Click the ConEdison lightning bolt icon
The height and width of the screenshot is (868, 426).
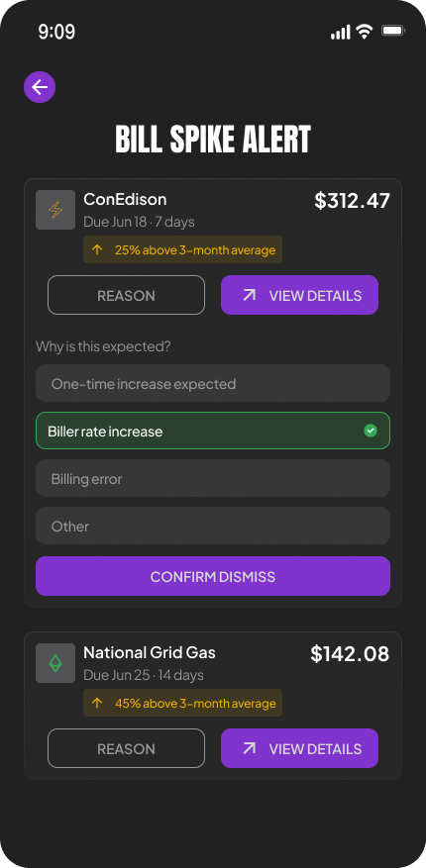tap(55, 210)
